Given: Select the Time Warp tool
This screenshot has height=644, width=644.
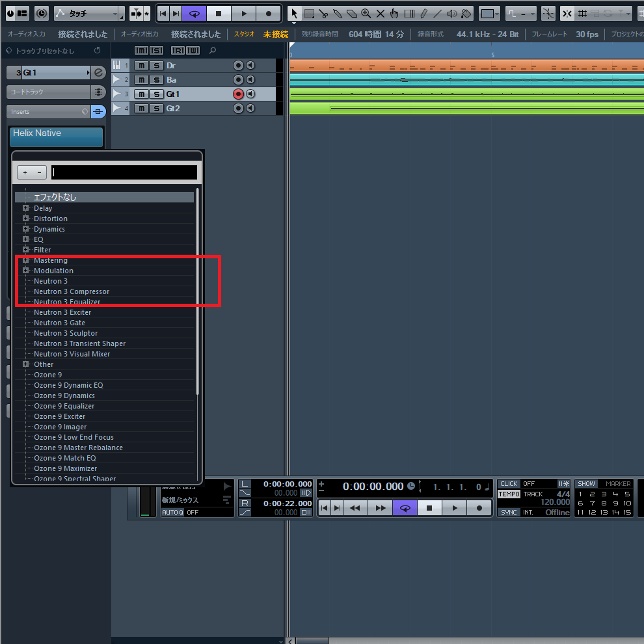Looking at the screenshot, I should point(409,14).
